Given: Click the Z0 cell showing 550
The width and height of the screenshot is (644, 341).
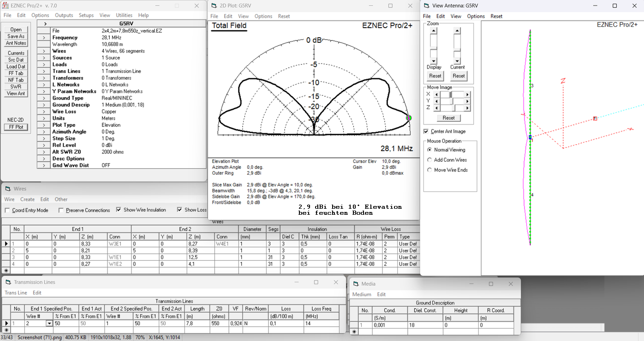Looking at the screenshot, I should [219, 323].
